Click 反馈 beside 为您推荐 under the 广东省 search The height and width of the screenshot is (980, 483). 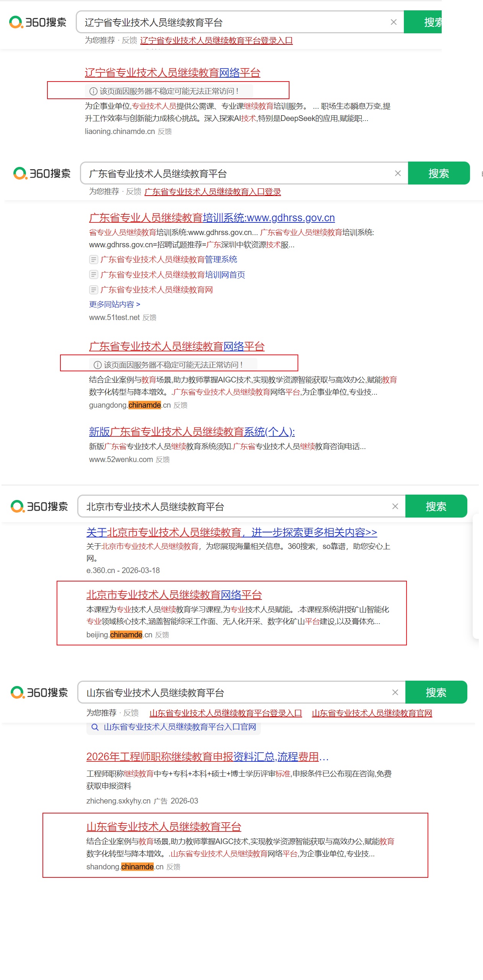[133, 191]
